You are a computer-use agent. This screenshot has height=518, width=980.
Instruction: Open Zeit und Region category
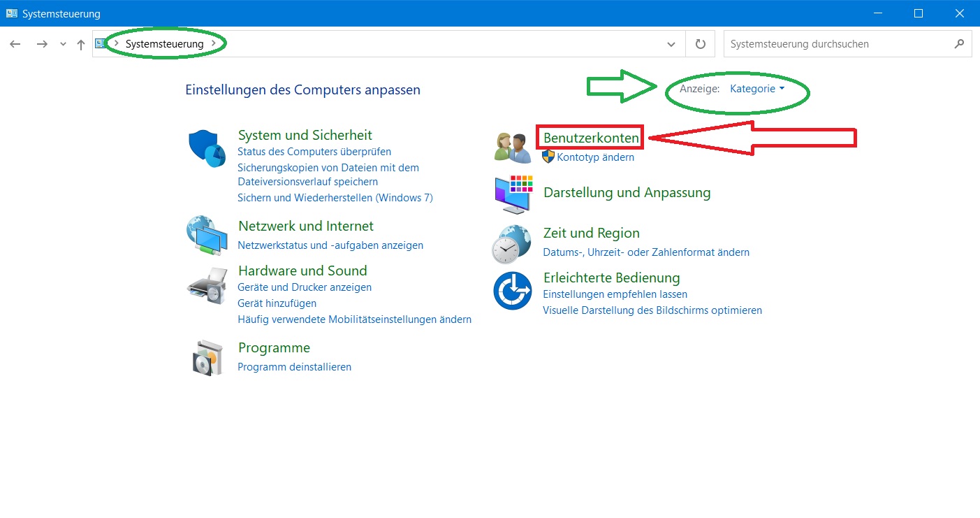click(592, 233)
